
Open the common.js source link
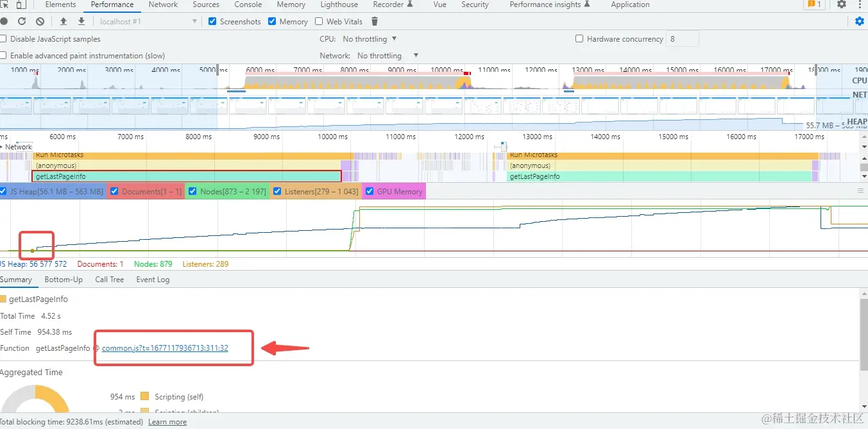165,348
